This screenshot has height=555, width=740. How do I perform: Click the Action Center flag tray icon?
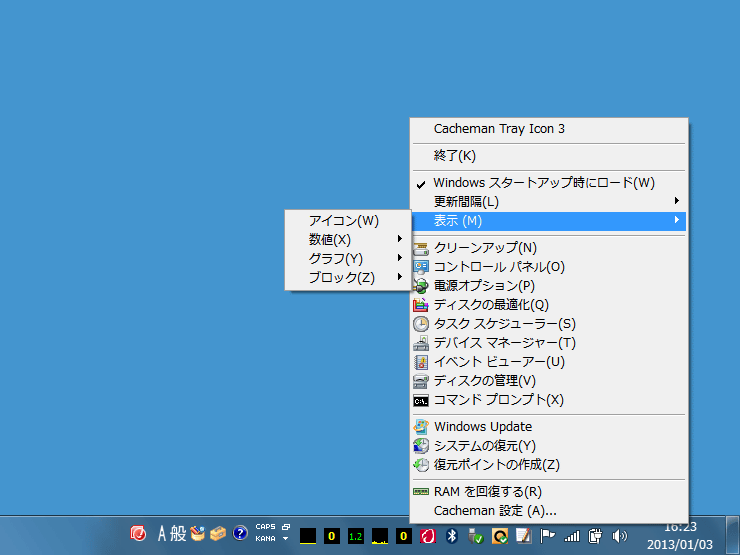[547, 536]
